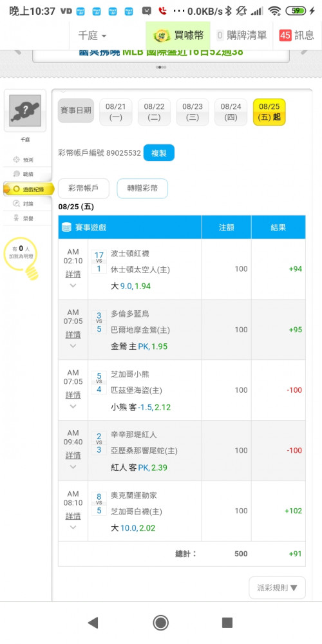The width and height of the screenshot is (322, 644).
Task: Open 詳情 for 小熊 vs 海盜 game
Action: coord(73,395)
